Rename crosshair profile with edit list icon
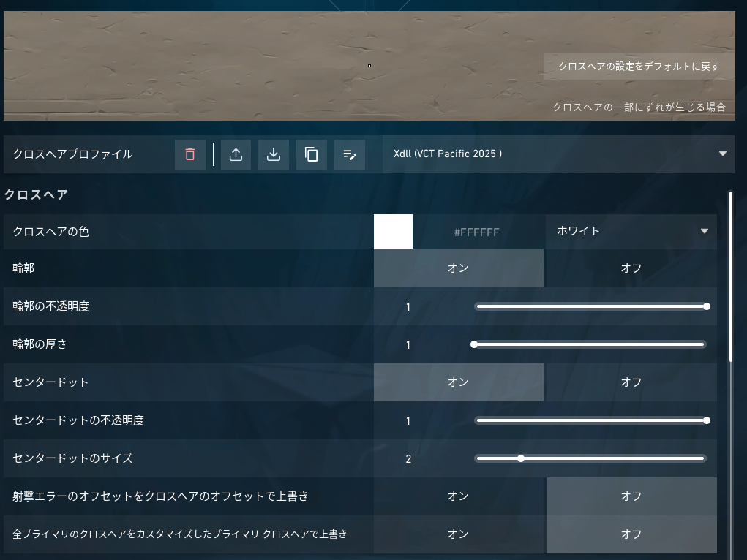The height and width of the screenshot is (560, 747). click(350, 154)
